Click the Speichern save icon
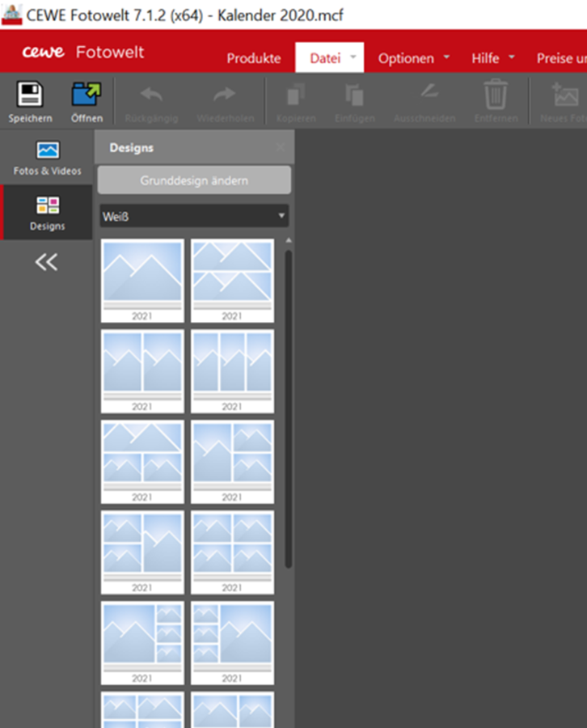The width and height of the screenshot is (587, 728). pos(30,95)
